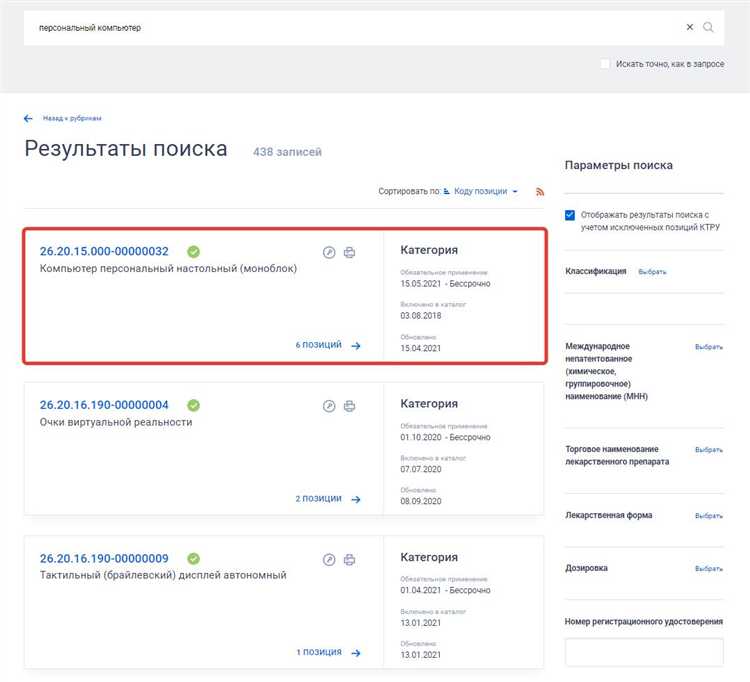Click the '438 записей' count text
Screen dimensions: 750x682
(x=287, y=152)
